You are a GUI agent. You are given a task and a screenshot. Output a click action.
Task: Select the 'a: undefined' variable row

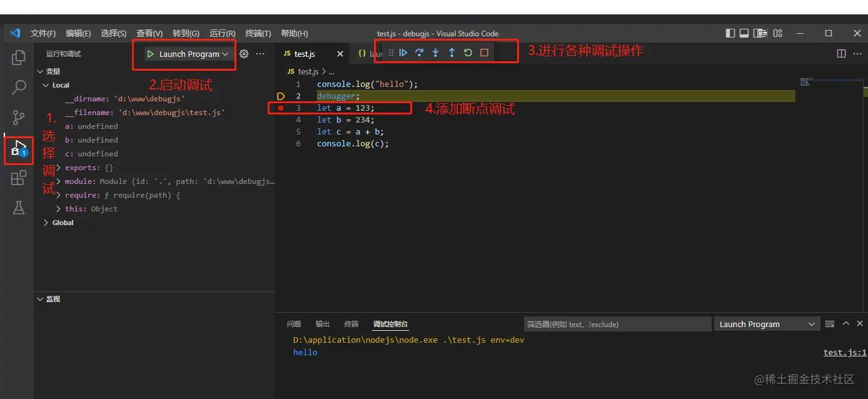coord(154,126)
